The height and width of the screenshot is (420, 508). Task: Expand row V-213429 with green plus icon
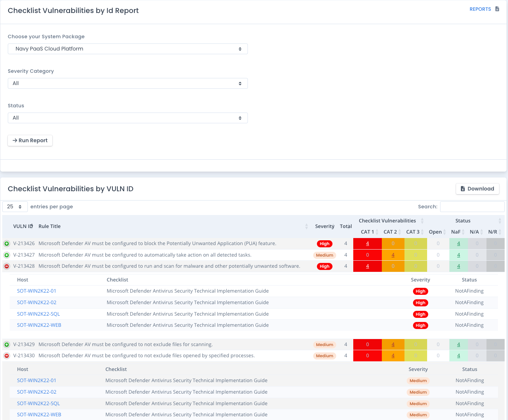[x=7, y=345]
